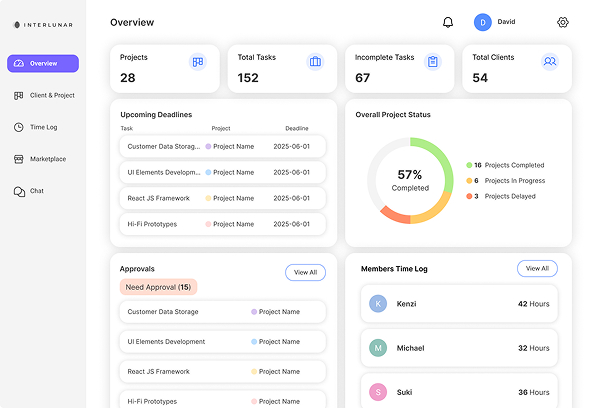Click the Total Tasks value 152

click(248, 78)
